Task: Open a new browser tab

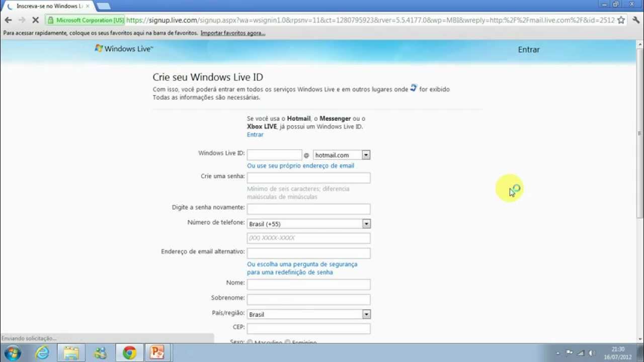Action: pyautogui.click(x=103, y=6)
